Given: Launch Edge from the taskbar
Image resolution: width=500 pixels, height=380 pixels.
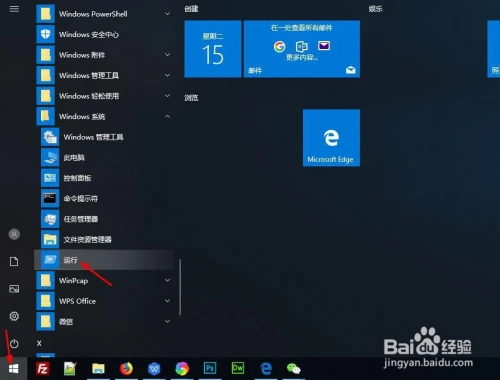Looking at the screenshot, I should [266, 369].
